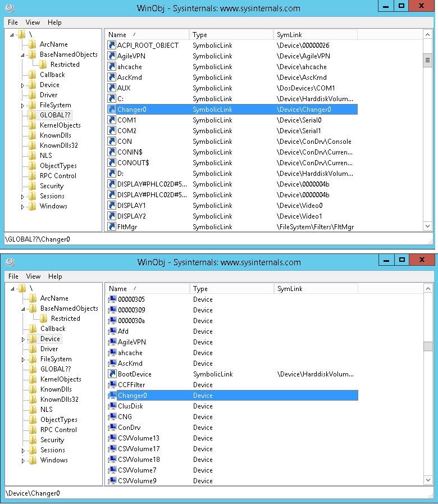Screen dimensions: 438x504
Task: Expand Device node in bottom window tree
Action: pyautogui.click(x=23, y=339)
